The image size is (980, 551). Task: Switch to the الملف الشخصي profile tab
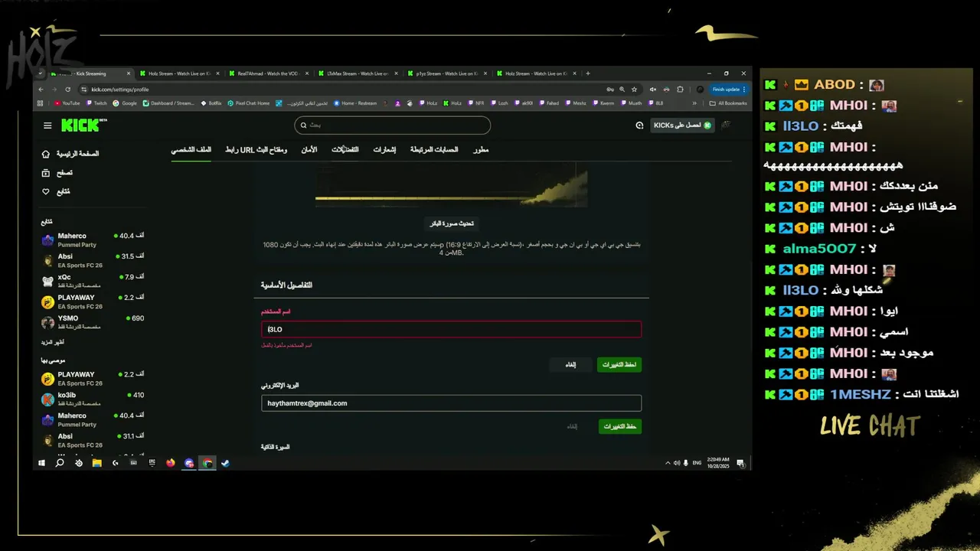tap(191, 149)
